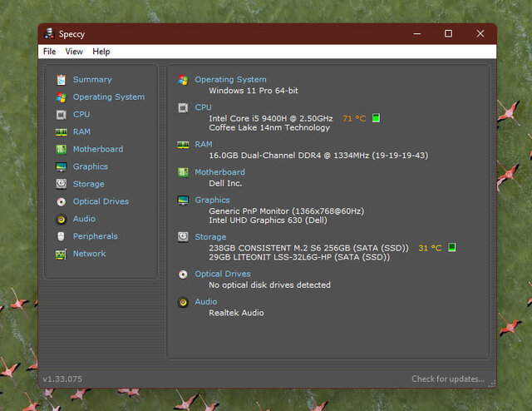
Task: Open the Operating System heading link
Action: 230,80
